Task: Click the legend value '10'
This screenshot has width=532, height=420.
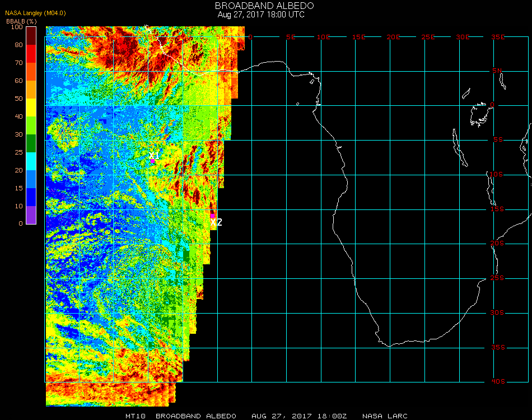Action: 18,206
